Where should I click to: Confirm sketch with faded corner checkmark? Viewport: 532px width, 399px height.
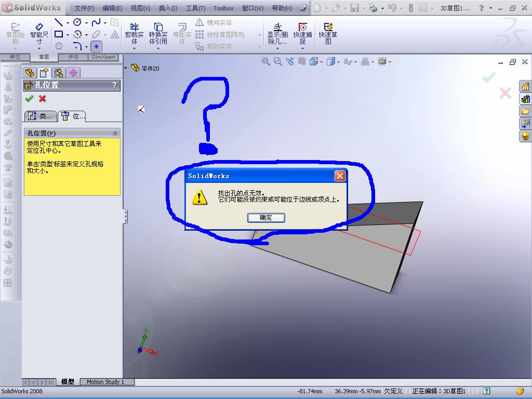point(488,77)
